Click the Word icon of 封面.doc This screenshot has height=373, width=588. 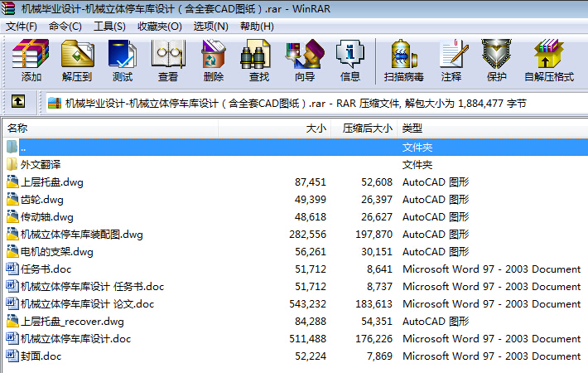point(12,356)
